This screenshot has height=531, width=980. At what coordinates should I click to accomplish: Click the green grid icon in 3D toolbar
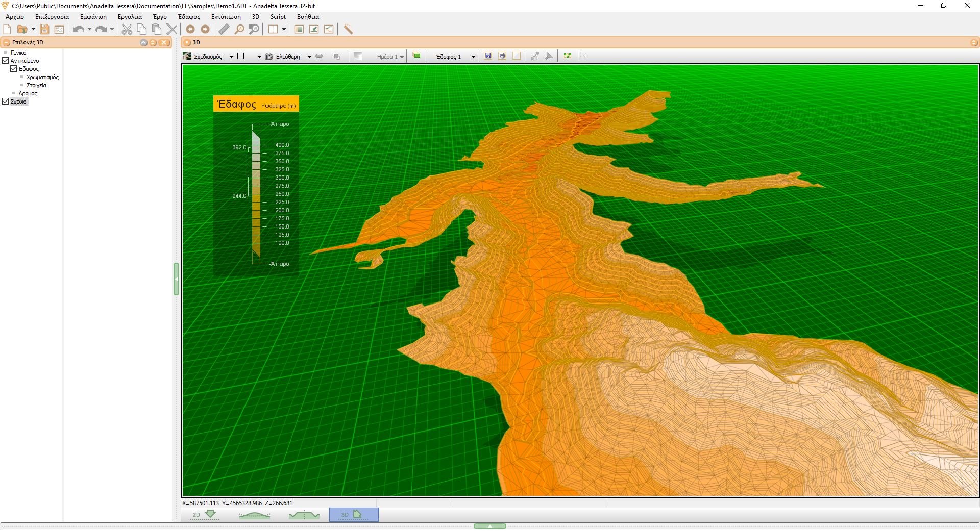568,56
